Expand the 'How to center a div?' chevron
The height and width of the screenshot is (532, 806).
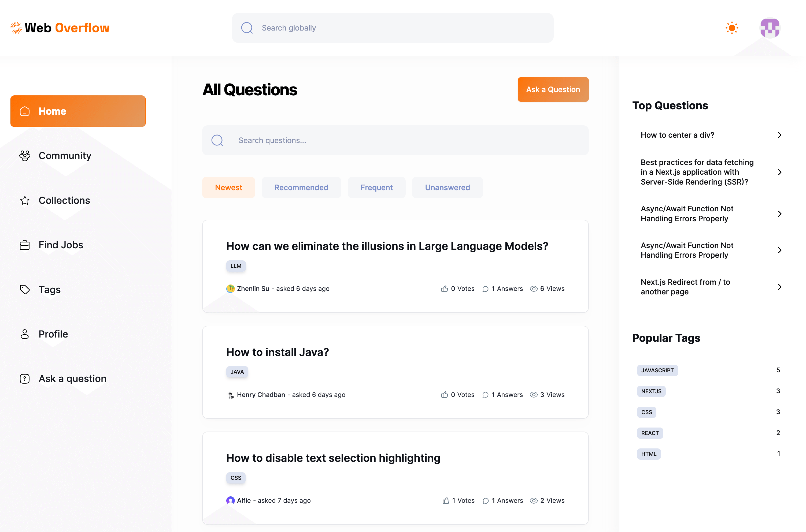click(779, 135)
